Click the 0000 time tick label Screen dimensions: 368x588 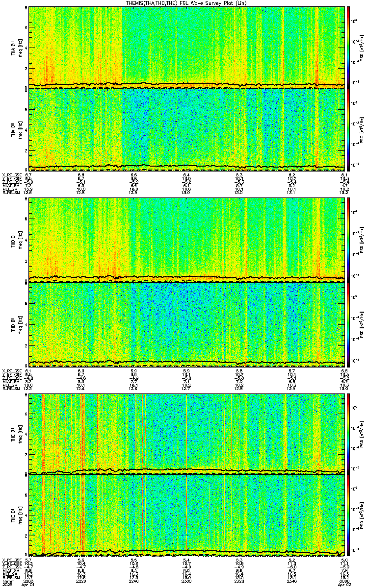point(344,581)
